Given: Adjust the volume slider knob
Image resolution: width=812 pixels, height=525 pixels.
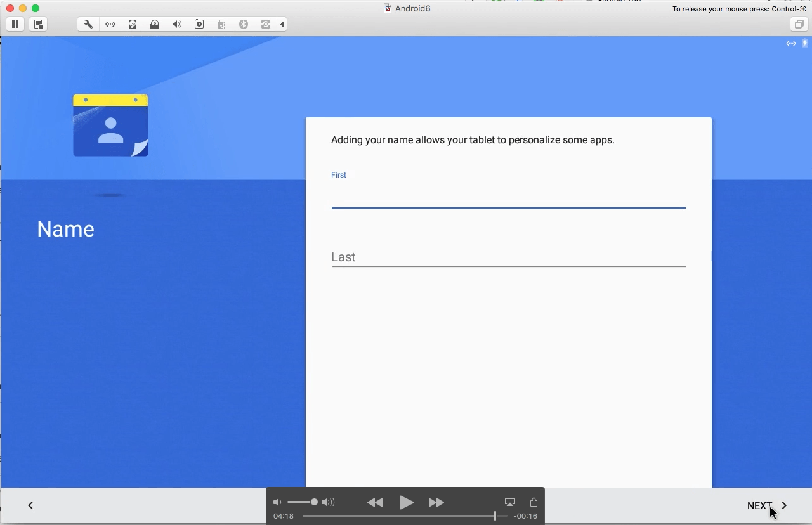Looking at the screenshot, I should tap(314, 502).
